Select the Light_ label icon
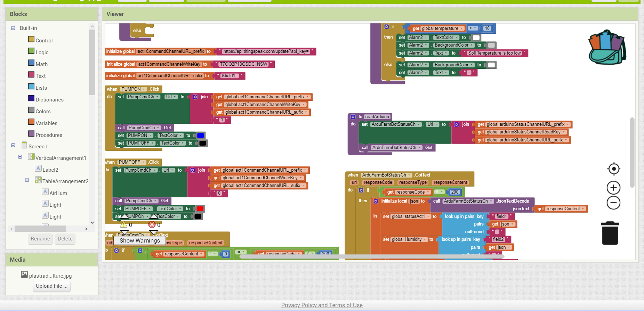The height and width of the screenshot is (311, 644). [x=45, y=204]
